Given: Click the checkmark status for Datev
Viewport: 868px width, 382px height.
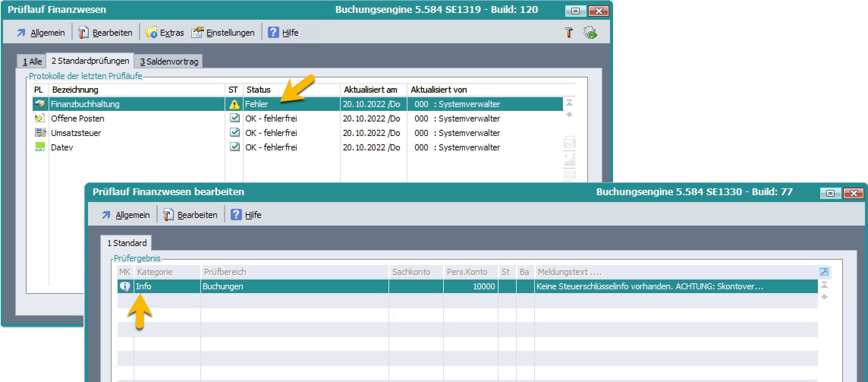Looking at the screenshot, I should (x=235, y=147).
